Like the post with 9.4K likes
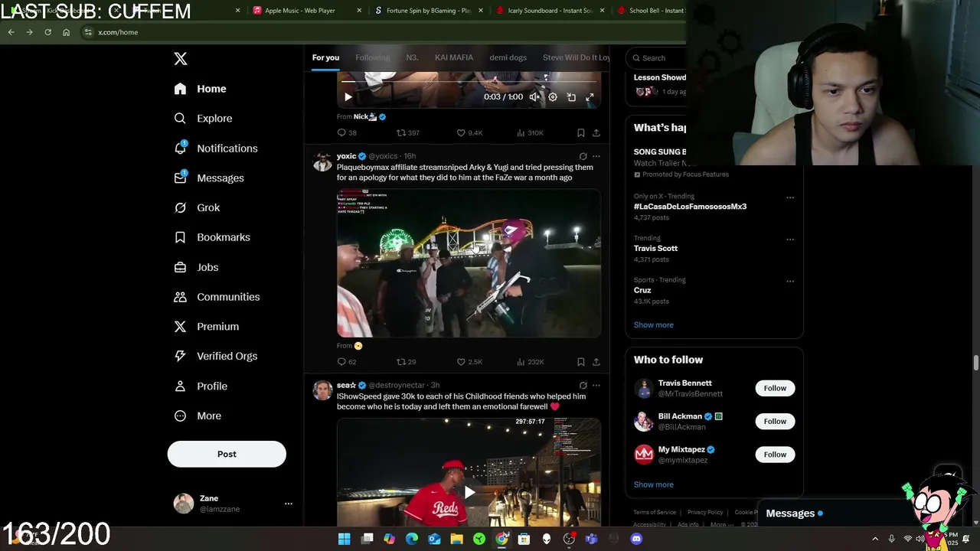This screenshot has width=980, height=551. 469,133
